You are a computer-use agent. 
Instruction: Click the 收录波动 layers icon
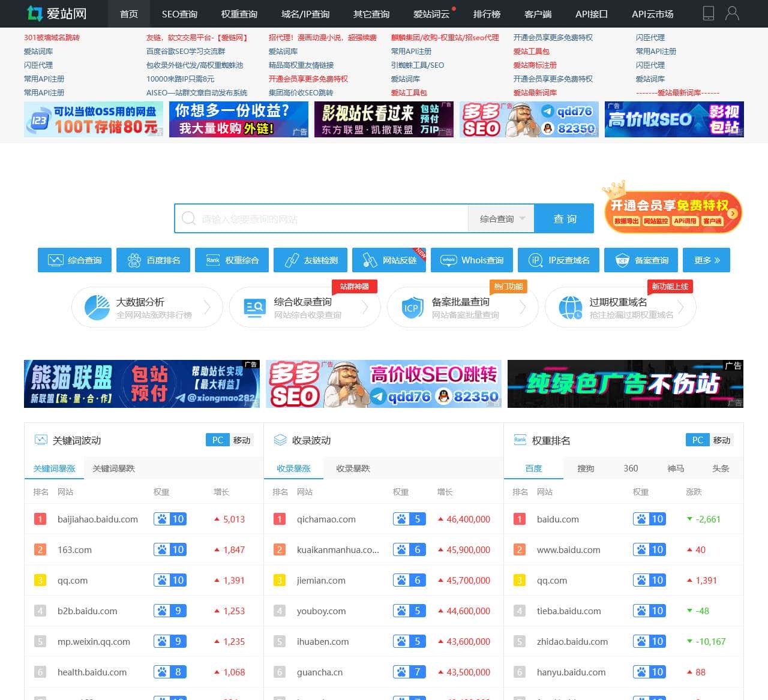pos(280,440)
